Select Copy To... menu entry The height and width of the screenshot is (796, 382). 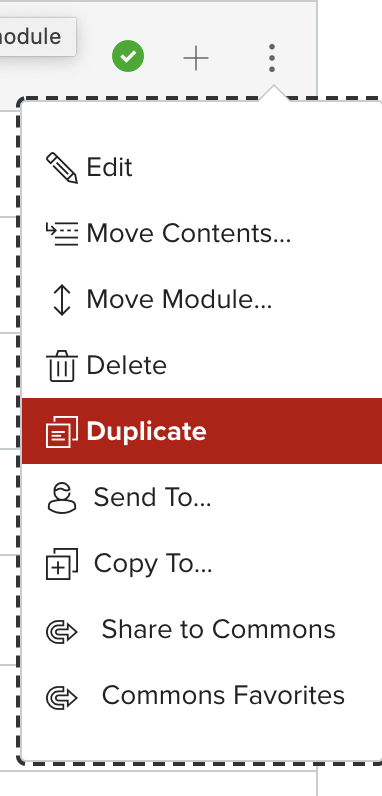202,563
